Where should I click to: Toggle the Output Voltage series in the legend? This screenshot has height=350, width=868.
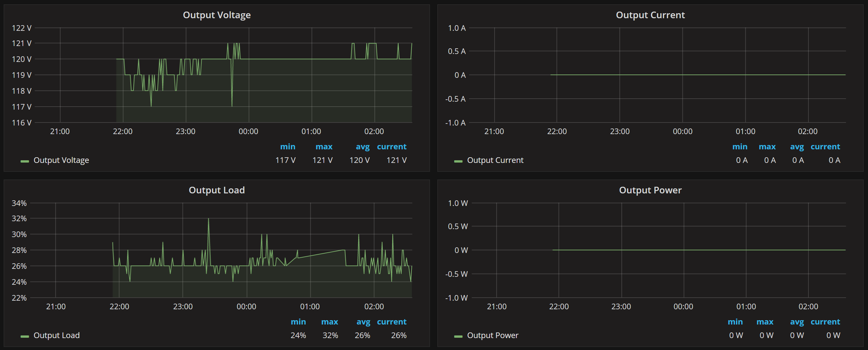coord(61,160)
